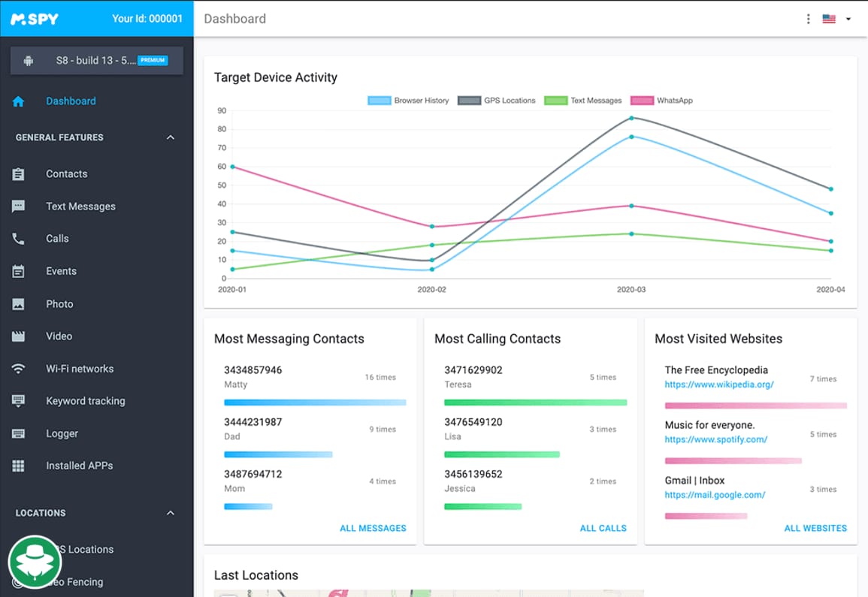The image size is (868, 597).
Task: Collapse the General Features section
Action: tap(171, 137)
